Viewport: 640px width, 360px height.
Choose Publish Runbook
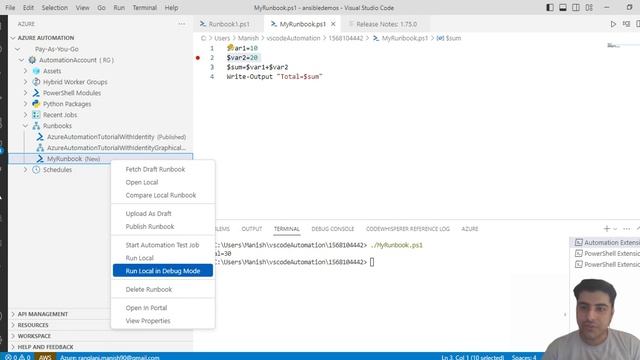click(162, 227)
